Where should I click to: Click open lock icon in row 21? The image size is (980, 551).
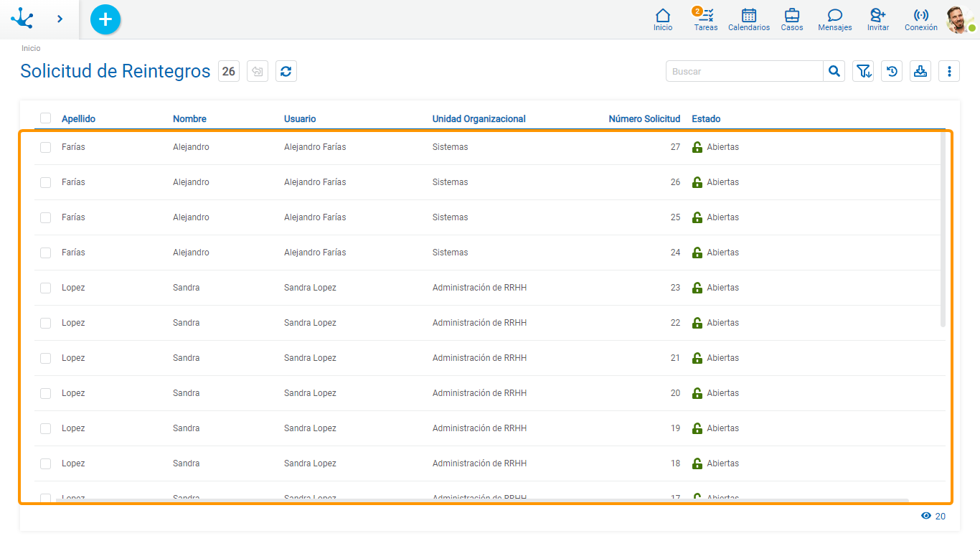(x=697, y=358)
